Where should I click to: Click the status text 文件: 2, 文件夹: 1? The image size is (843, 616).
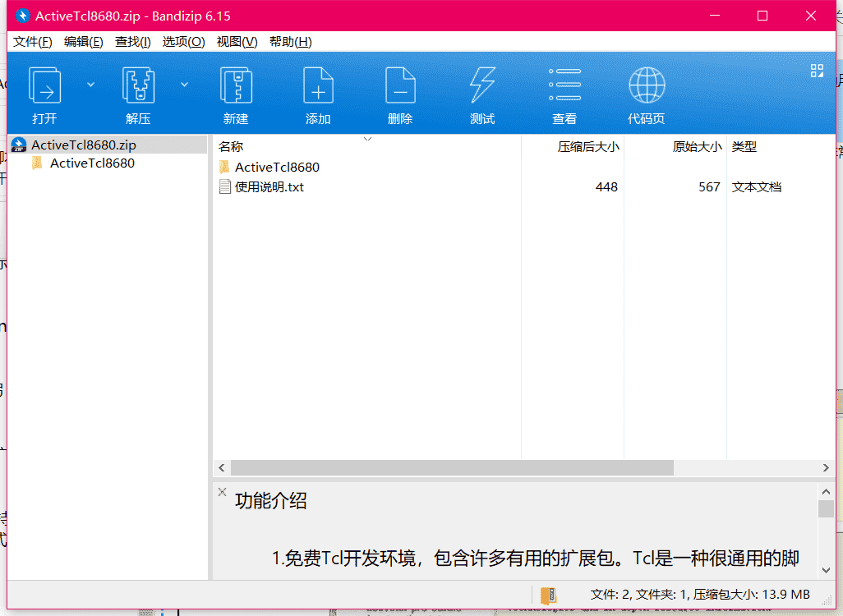pos(639,595)
